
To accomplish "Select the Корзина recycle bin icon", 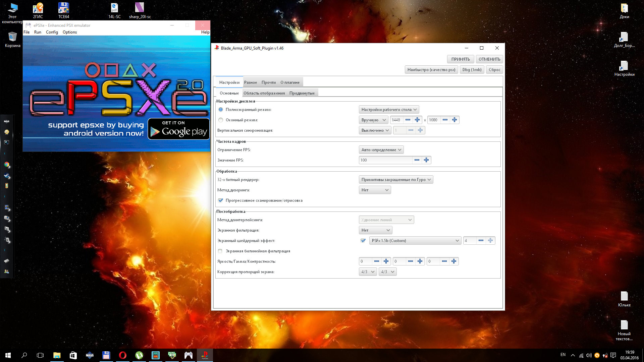I will (x=13, y=40).
